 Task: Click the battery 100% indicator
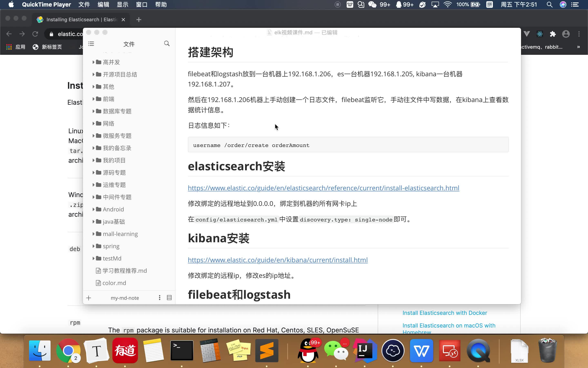tap(468, 5)
